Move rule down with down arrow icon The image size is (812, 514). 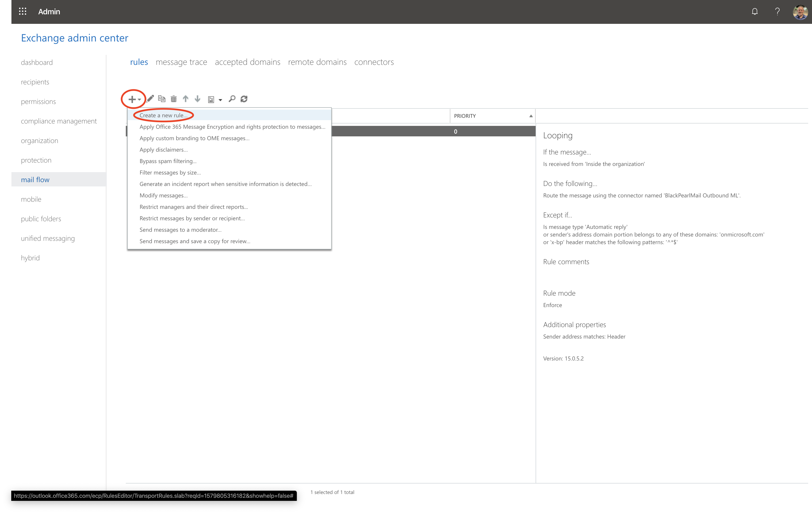click(198, 99)
